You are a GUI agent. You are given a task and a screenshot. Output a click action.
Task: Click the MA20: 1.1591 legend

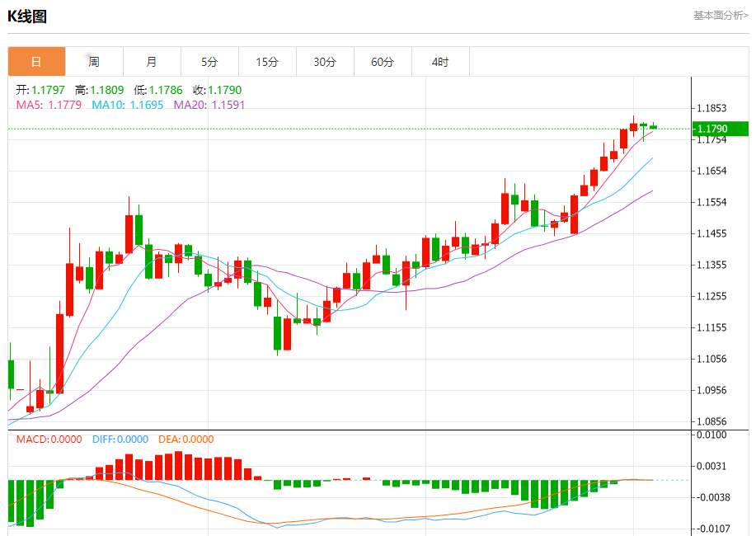click(x=209, y=105)
